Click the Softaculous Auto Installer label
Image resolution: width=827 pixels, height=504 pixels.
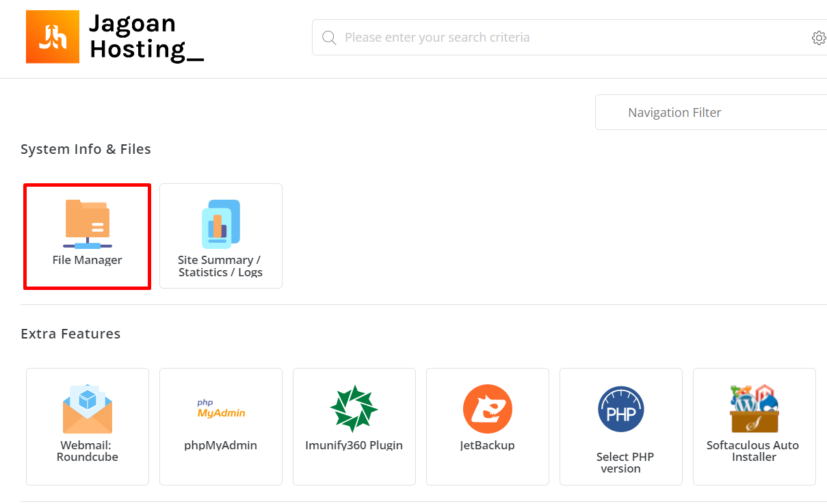753,451
